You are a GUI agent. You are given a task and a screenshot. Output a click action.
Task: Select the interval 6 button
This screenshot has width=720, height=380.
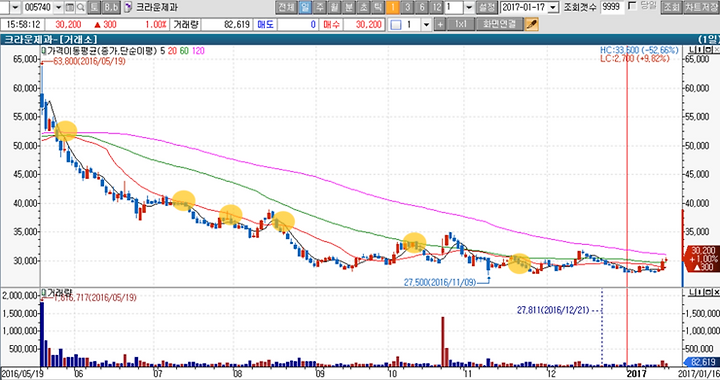pyautogui.click(x=422, y=7)
